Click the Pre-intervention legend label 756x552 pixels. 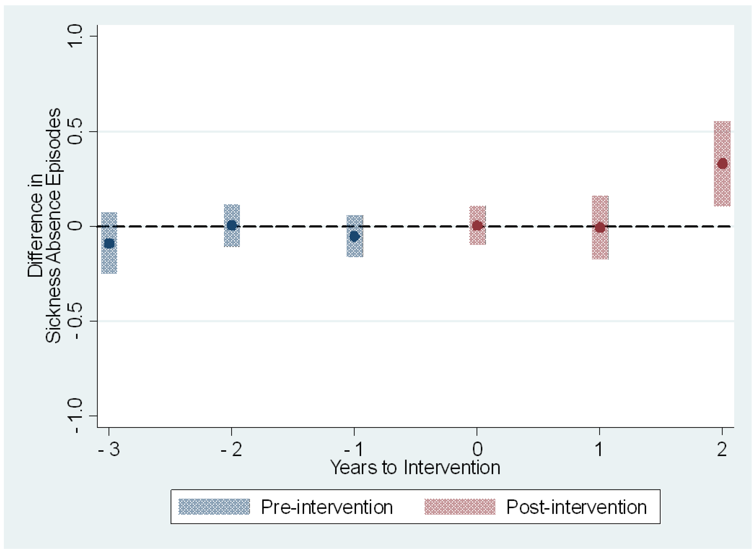pos(327,507)
